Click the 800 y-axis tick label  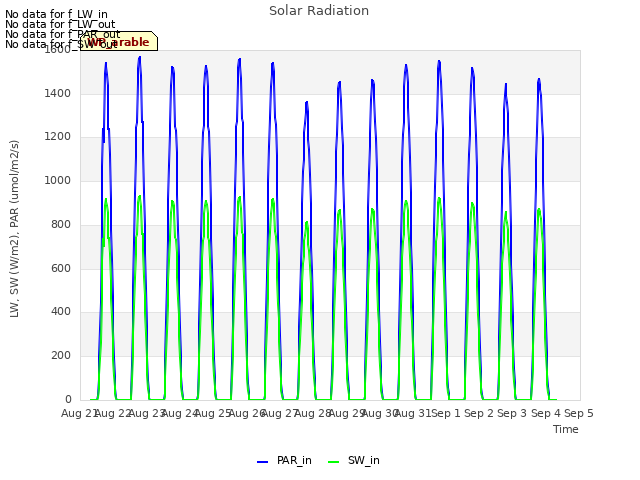pyautogui.click(x=61, y=224)
